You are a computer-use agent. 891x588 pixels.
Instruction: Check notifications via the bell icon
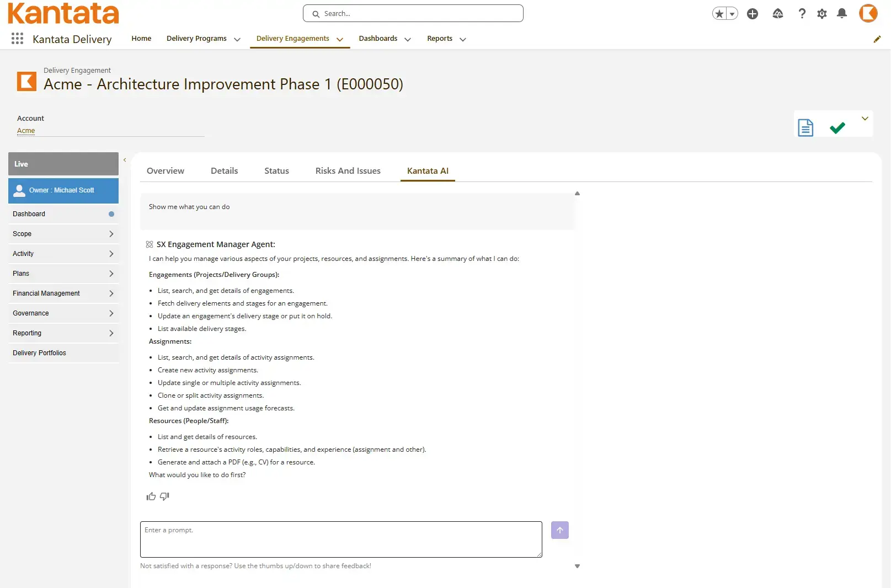(x=842, y=14)
